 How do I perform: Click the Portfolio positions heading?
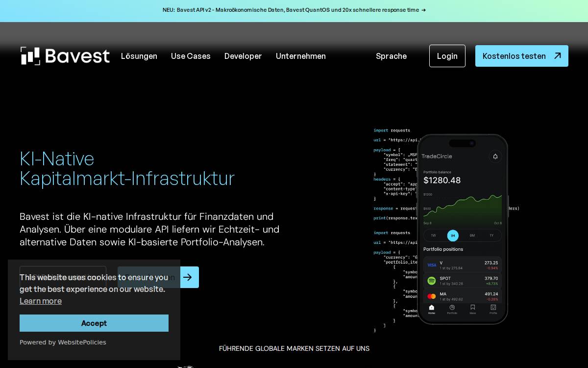[x=443, y=249]
